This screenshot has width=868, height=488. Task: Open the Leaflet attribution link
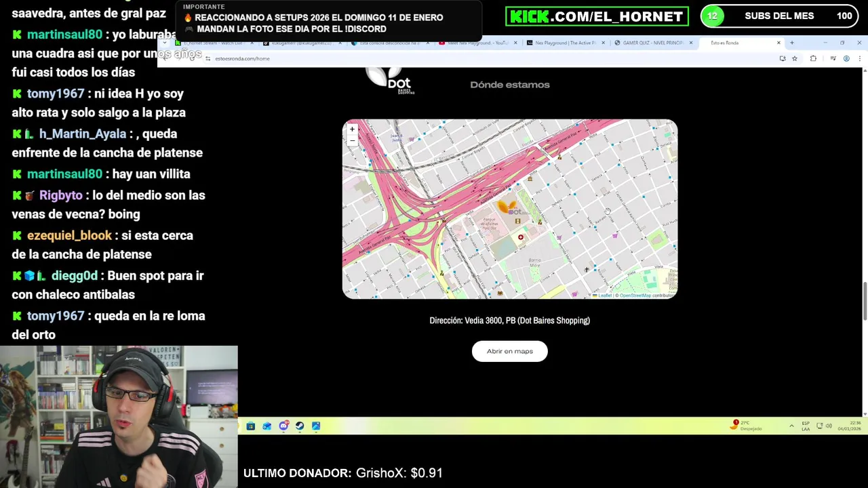(604, 296)
